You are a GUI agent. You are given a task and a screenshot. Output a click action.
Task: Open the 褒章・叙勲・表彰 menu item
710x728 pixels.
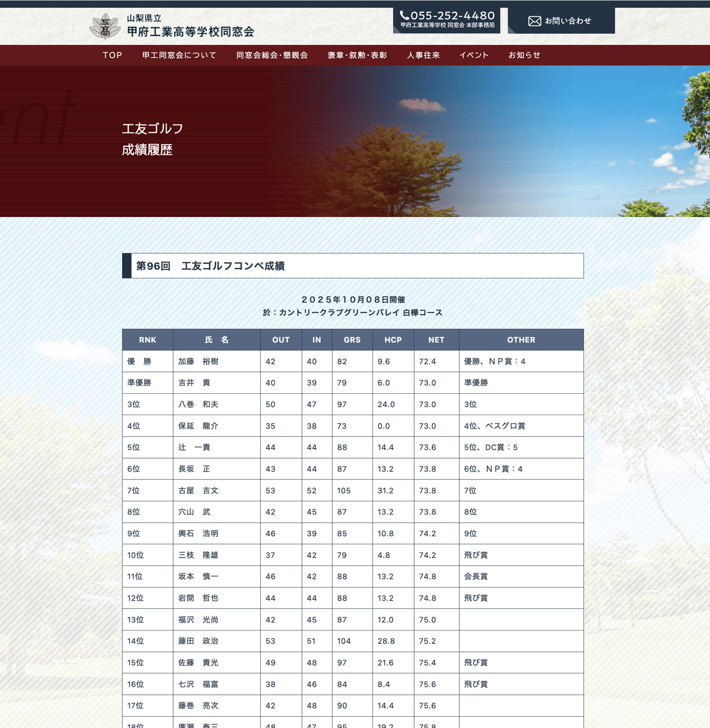pos(357,55)
